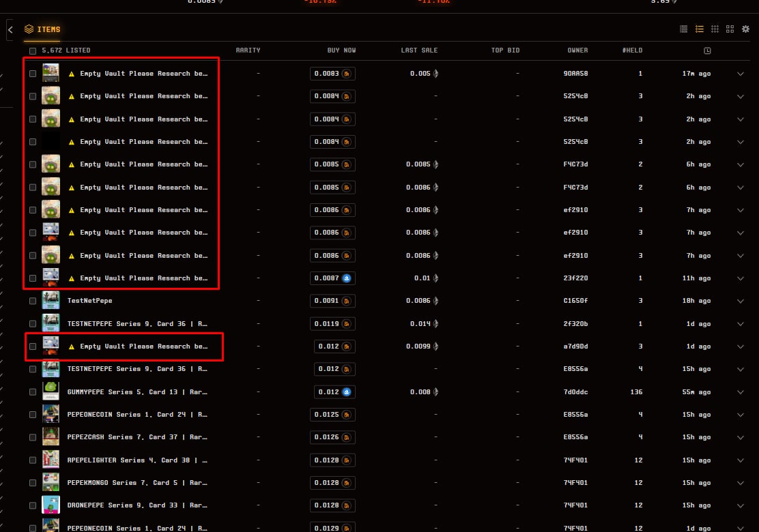Screen dimensions: 759x532
Task: Open the TestNetPepe item thumbnail
Action: (x=51, y=300)
